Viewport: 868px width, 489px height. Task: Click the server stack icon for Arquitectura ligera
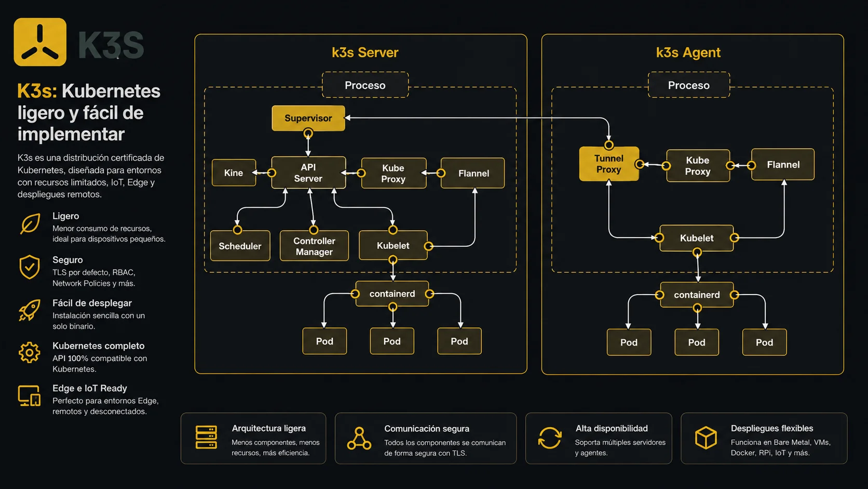click(206, 437)
